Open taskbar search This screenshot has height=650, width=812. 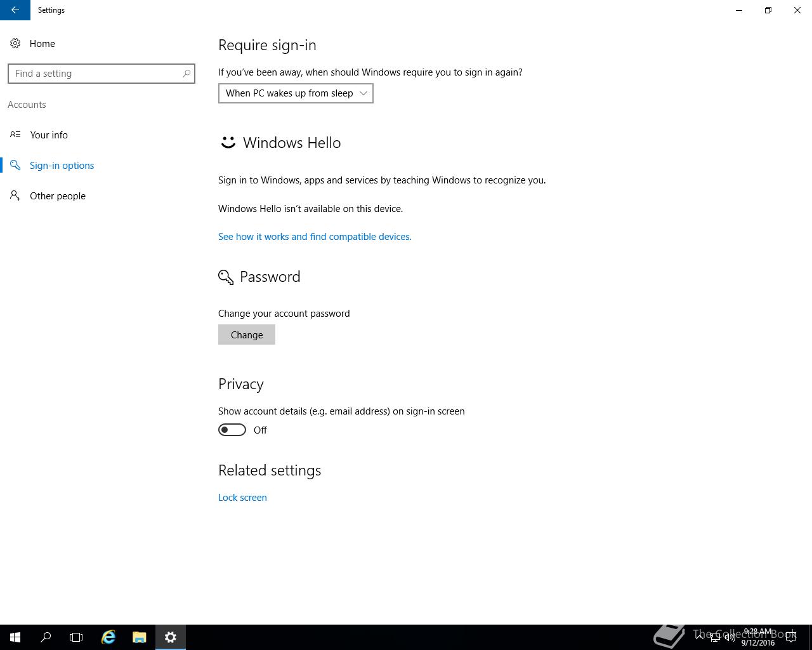[x=46, y=637]
